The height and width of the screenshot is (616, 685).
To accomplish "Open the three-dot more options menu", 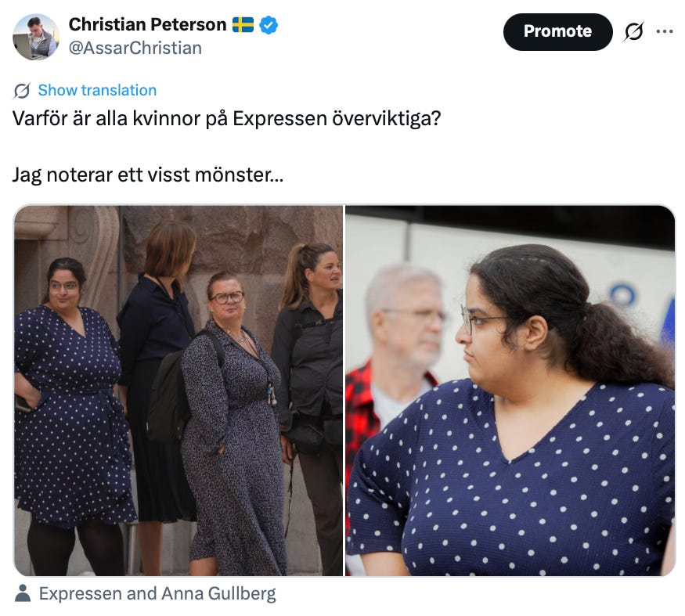I will [665, 31].
